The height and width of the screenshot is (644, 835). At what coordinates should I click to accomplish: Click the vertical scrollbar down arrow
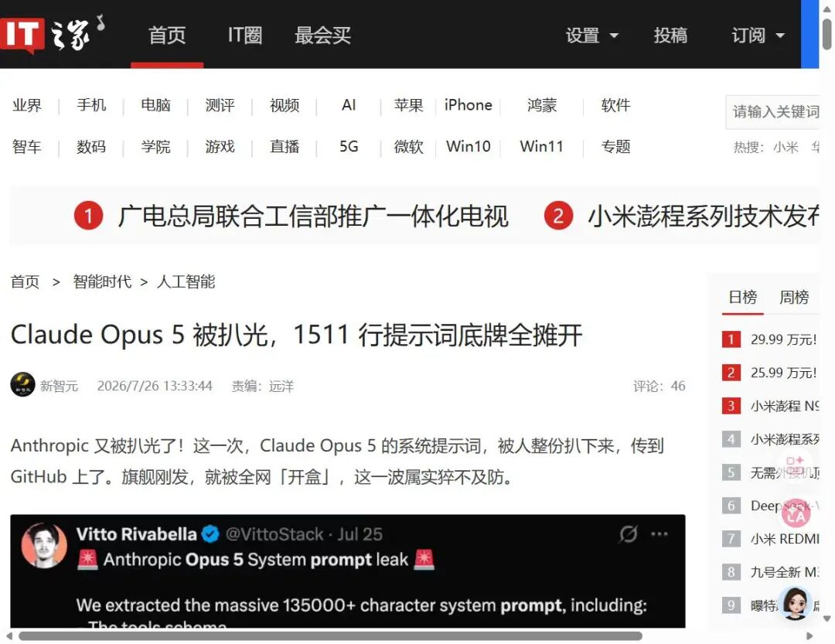coord(827,618)
